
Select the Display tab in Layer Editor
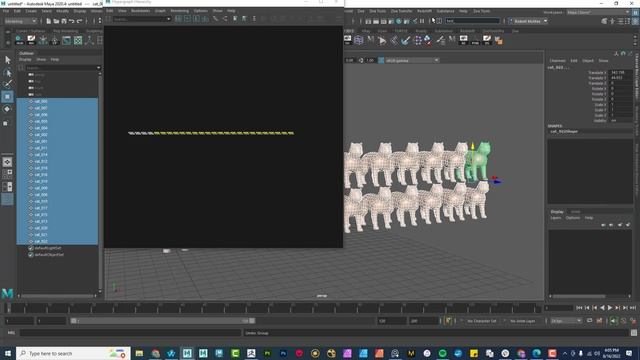pyautogui.click(x=557, y=212)
